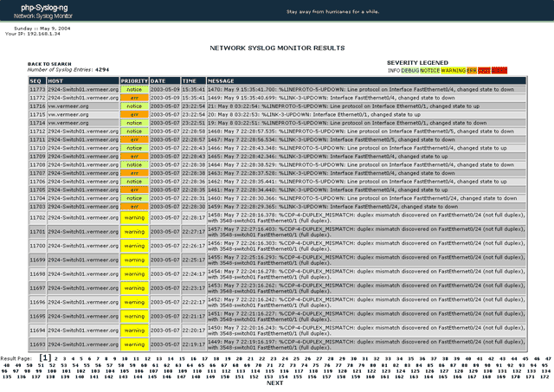Click current page indicator [1]
554x392 pixels.
tap(45, 357)
